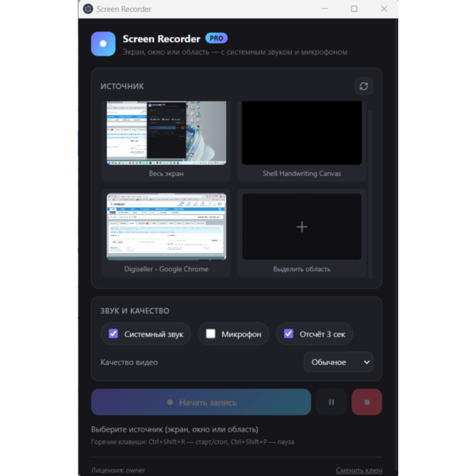Click the Выделить область label
Image resolution: width=476 pixels, height=476 pixels.
click(301, 269)
